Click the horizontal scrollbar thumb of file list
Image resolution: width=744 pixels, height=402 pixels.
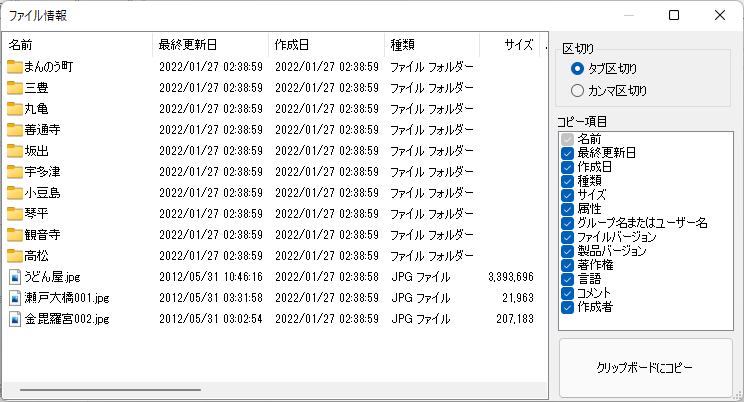tap(110, 390)
